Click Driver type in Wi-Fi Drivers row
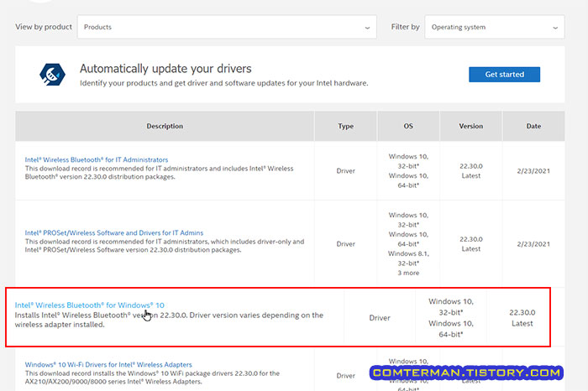The height and width of the screenshot is (391, 588). (345, 376)
